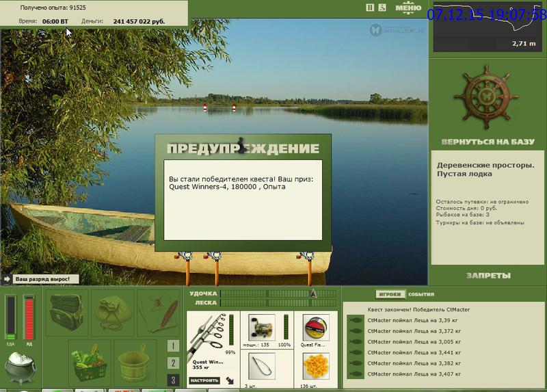
Task: Pause the game with the pause icon
Action: [370, 8]
